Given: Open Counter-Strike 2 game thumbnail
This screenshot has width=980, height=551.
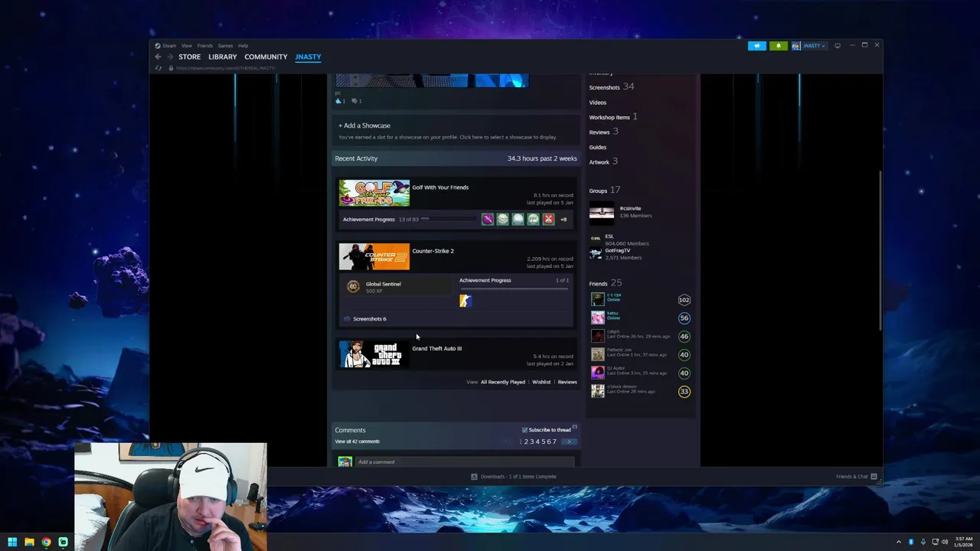Looking at the screenshot, I should [374, 257].
